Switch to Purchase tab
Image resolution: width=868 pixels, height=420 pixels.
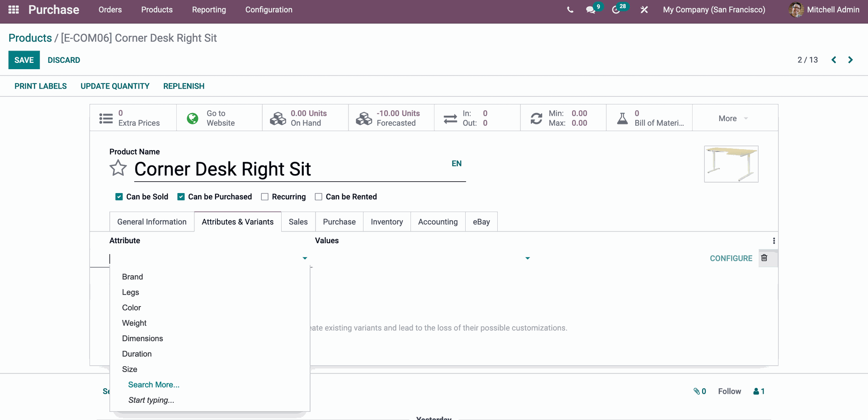[x=340, y=222]
